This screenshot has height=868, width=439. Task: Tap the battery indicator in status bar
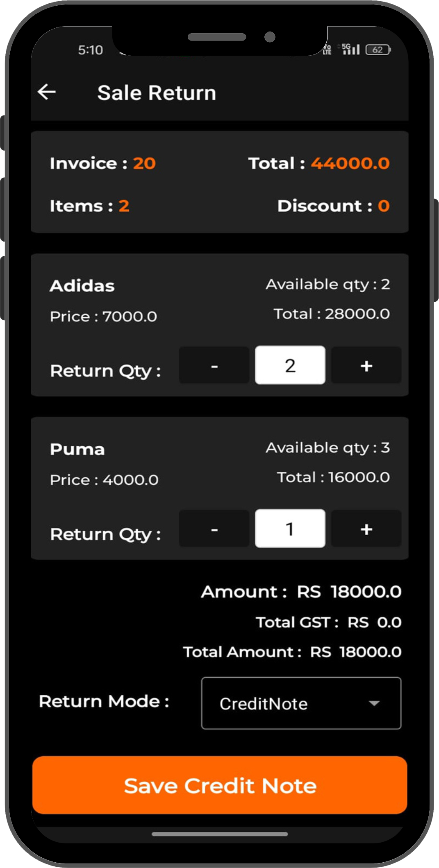[x=378, y=50]
